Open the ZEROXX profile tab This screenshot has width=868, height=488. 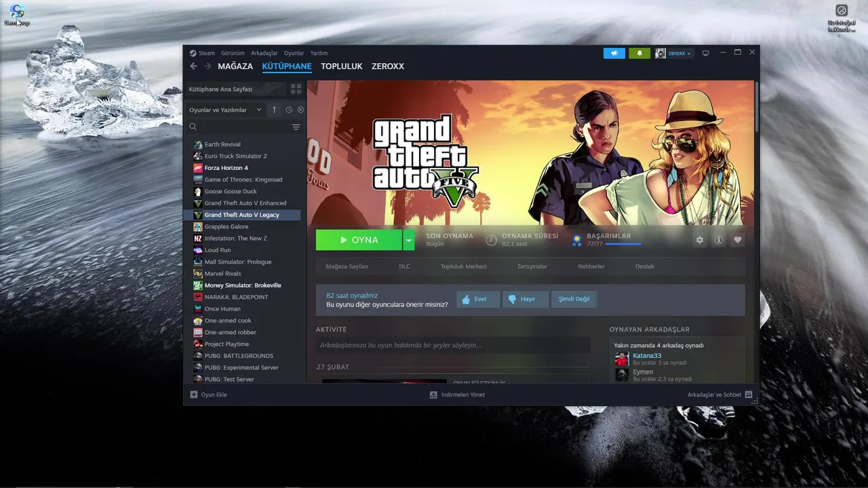[388, 66]
